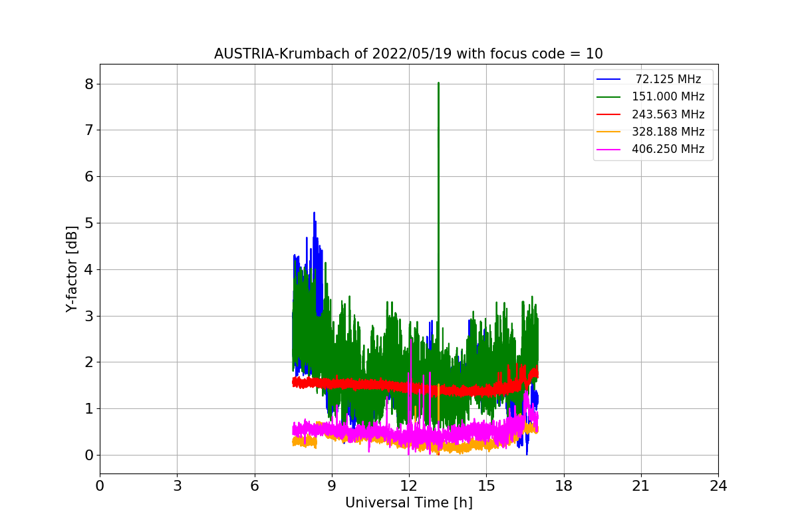Click the x-axis tick label "21"
Viewport: 798px width, 532px height.
(641, 486)
